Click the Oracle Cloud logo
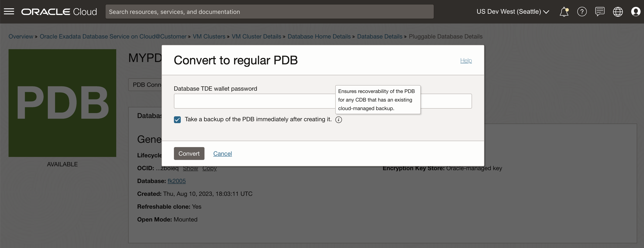The width and height of the screenshot is (644, 248). [59, 12]
